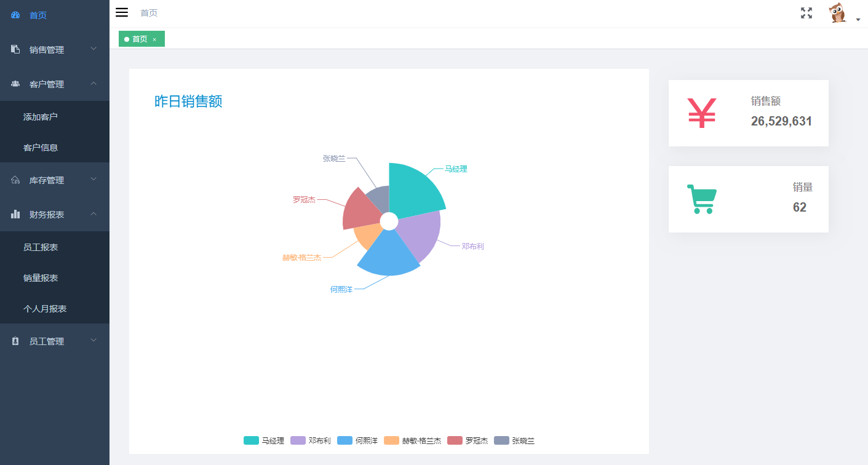Click the hamburger menu icon to collapse sidebar
Viewport: 868px width, 465px height.
click(122, 12)
